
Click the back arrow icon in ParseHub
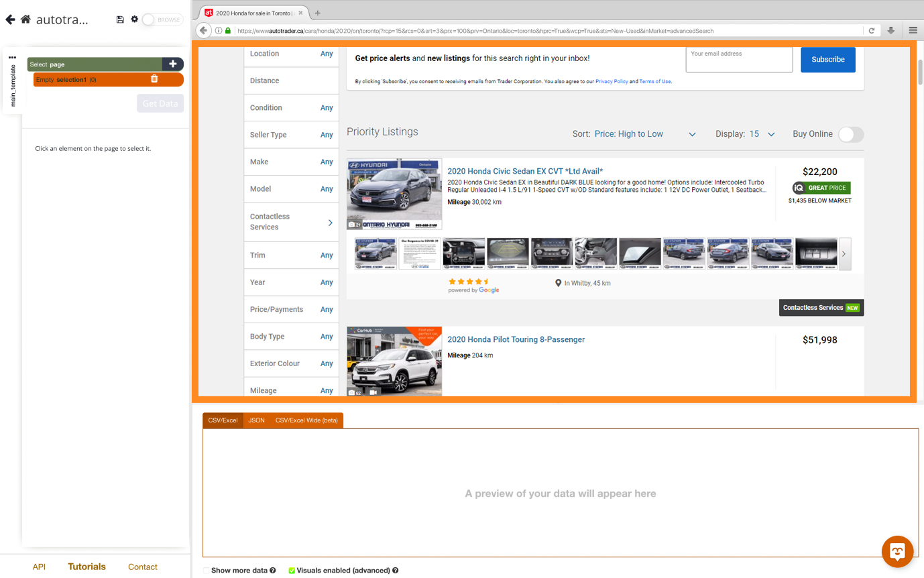pos(10,19)
